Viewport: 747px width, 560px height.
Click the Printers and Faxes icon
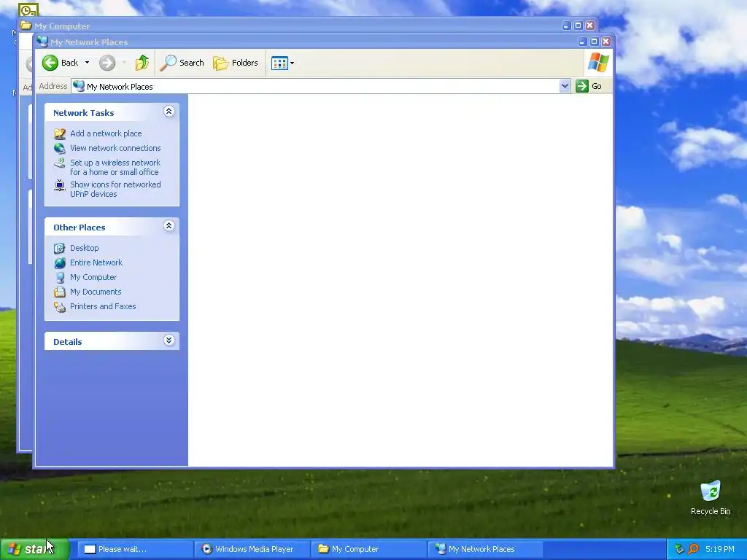click(60, 307)
